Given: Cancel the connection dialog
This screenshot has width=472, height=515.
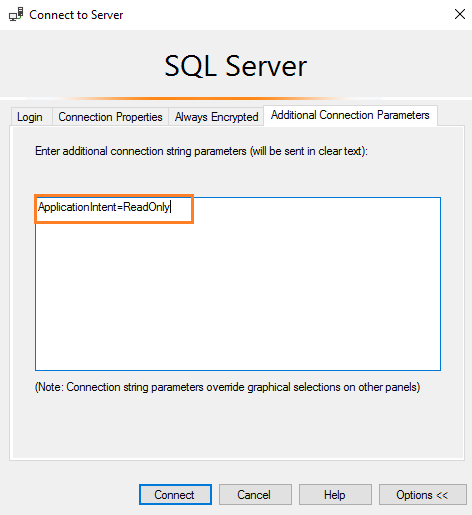Looking at the screenshot, I should [255, 494].
